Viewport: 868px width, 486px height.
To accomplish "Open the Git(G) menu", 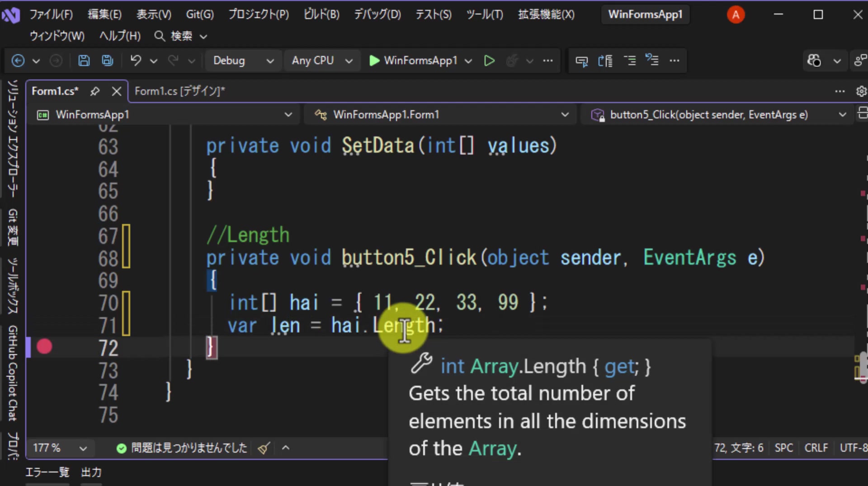I will (200, 14).
